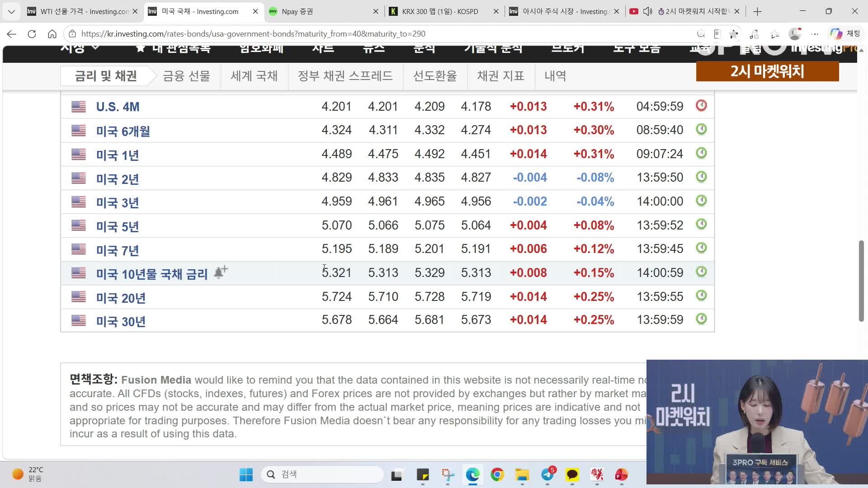Open the browser home page button

pyautogui.click(x=52, y=34)
